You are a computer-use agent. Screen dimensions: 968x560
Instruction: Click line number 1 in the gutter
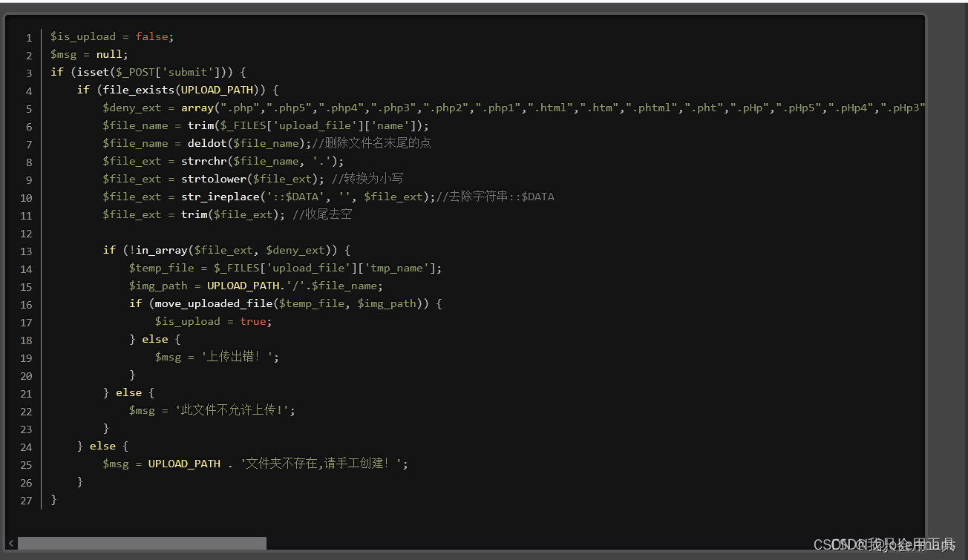(28, 37)
